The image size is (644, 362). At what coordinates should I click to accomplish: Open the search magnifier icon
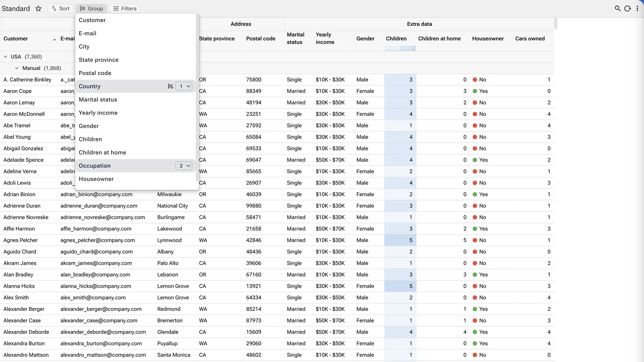[617, 8]
